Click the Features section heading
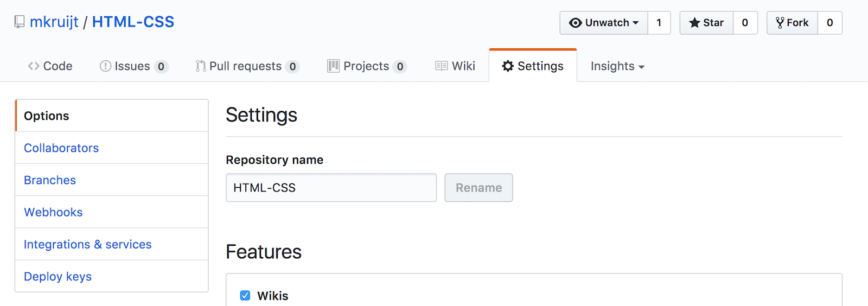Viewport: 868px width, 306px height. 264,252
